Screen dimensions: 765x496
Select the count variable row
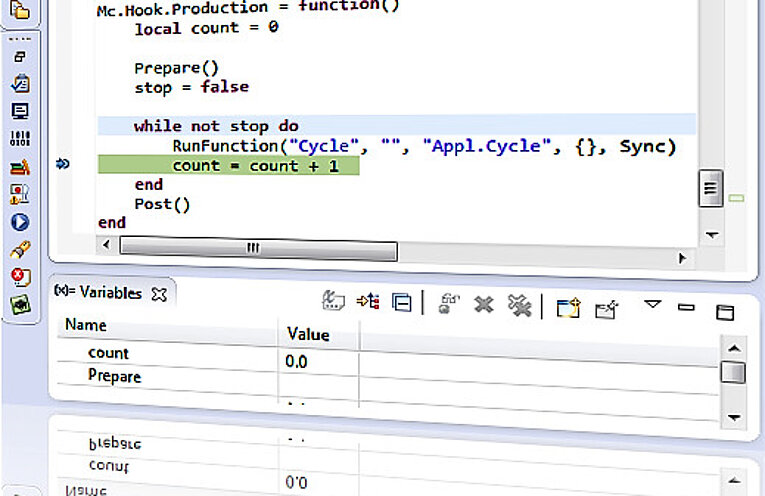click(108, 353)
